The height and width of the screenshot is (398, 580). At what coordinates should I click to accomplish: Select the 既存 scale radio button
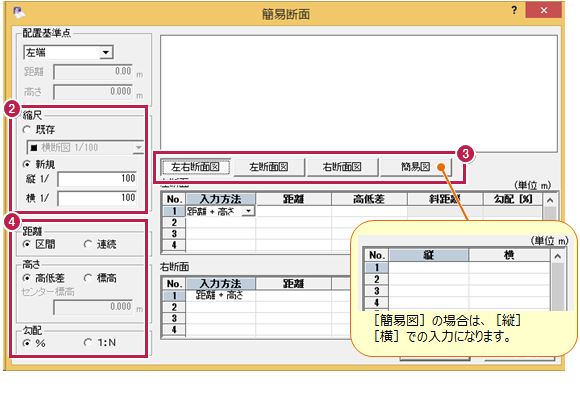27,130
